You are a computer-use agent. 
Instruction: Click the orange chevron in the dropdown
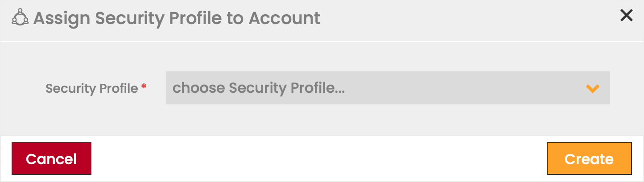[x=592, y=88]
